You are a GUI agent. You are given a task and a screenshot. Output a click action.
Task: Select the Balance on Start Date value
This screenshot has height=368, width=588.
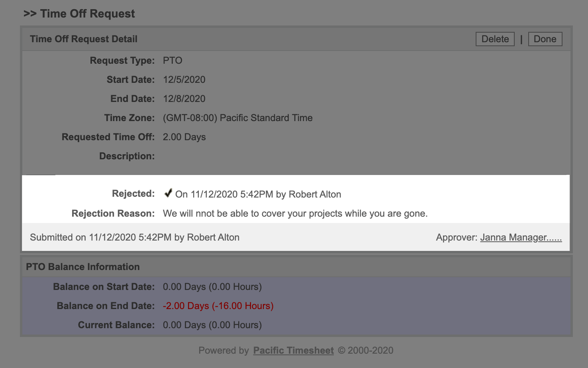point(212,287)
